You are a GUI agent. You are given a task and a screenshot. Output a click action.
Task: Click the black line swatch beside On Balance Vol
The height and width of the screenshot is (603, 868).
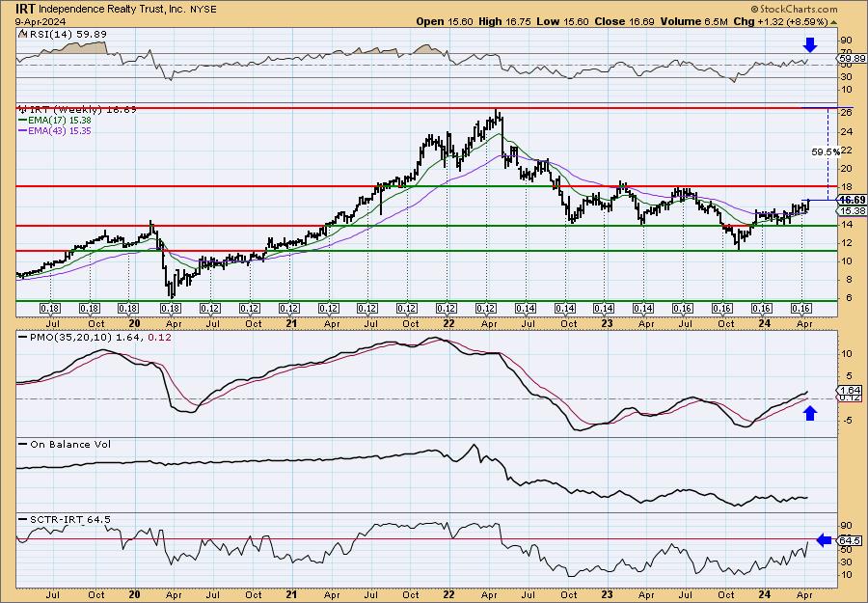22,445
